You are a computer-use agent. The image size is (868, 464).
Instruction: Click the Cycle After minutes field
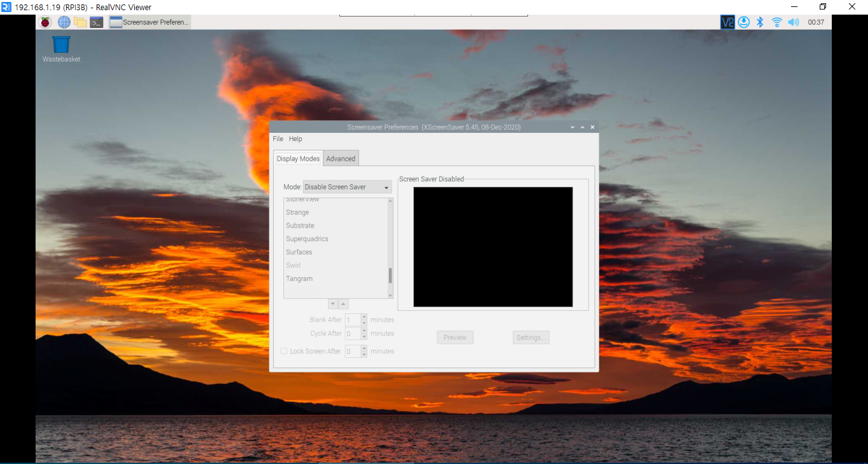coord(353,333)
